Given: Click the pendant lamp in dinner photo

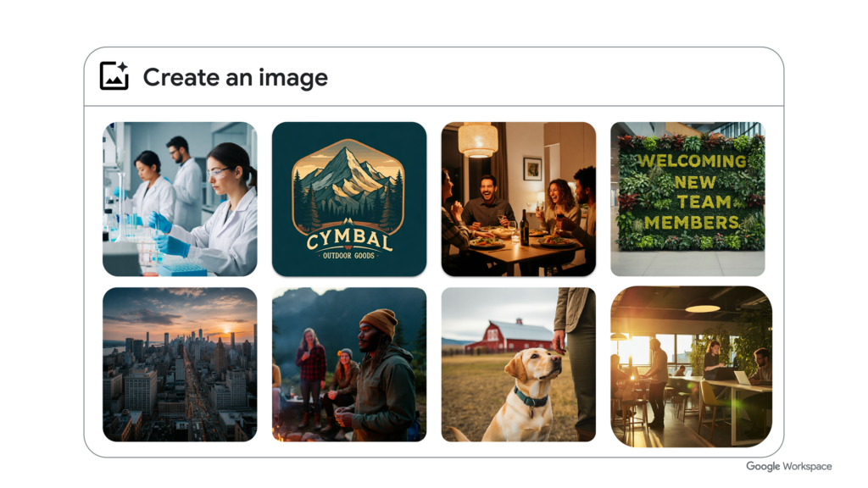Looking at the screenshot, I should click(x=478, y=140).
